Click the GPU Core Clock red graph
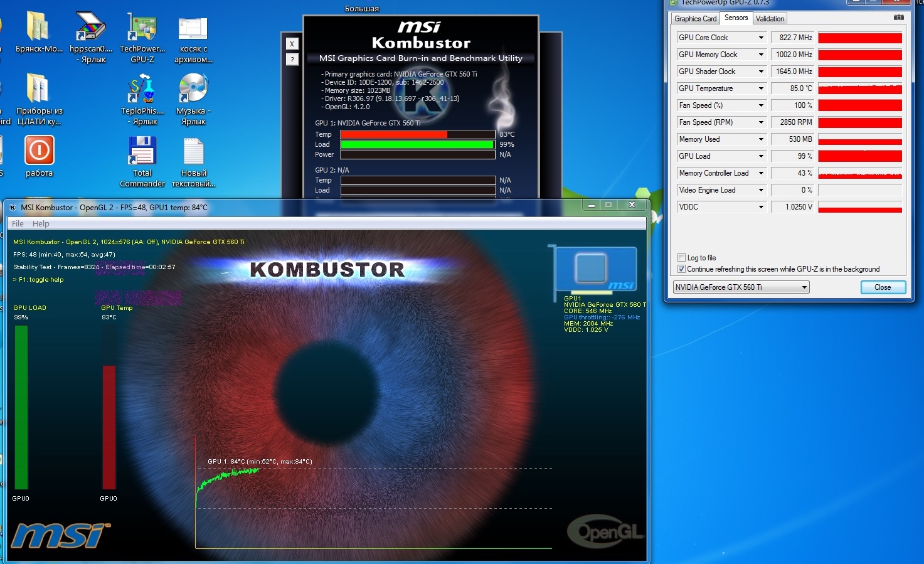Image resolution: width=924 pixels, height=564 pixels. click(860, 38)
